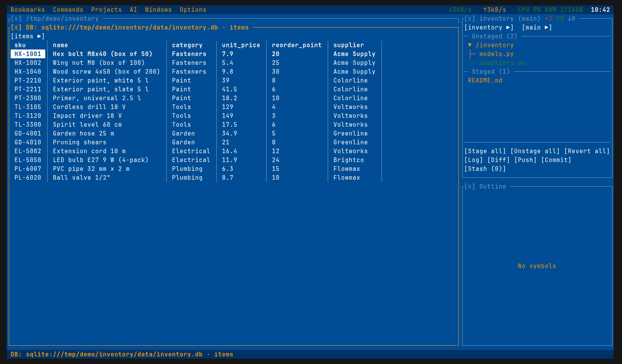The width and height of the screenshot is (622, 364).
Task: Click the modified files count *3
Action: coord(548,19)
